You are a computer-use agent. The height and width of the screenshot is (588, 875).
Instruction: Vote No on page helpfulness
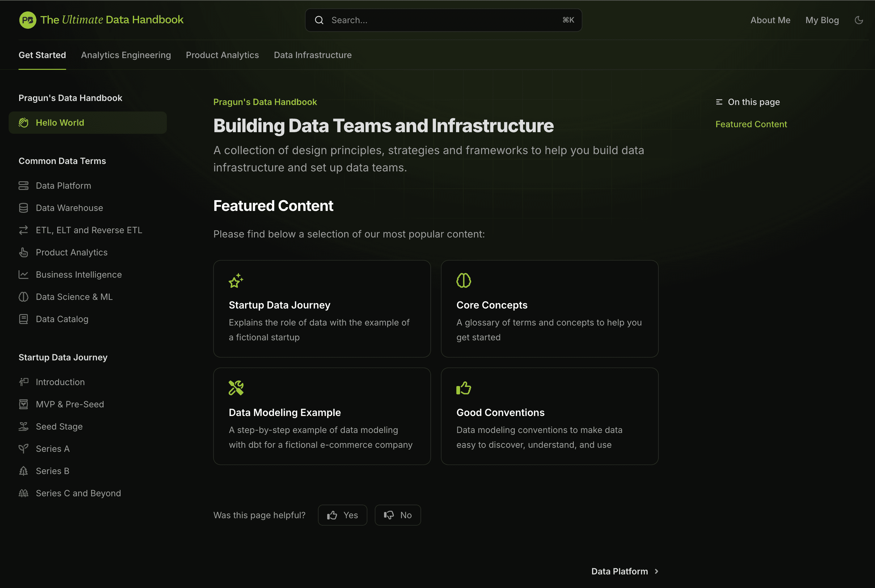[397, 515]
